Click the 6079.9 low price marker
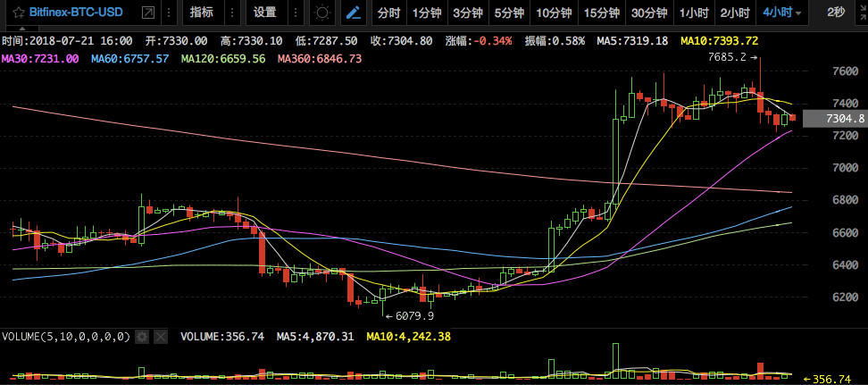Screen dimensions: 868x385 click(x=409, y=316)
